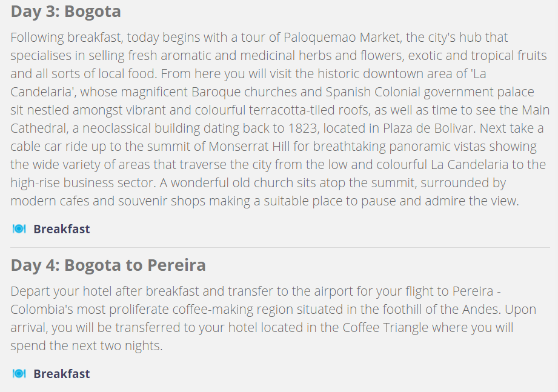Image resolution: width=558 pixels, height=392 pixels.
Task: Click the word Paloquemao Market
Action: [x=342, y=38]
